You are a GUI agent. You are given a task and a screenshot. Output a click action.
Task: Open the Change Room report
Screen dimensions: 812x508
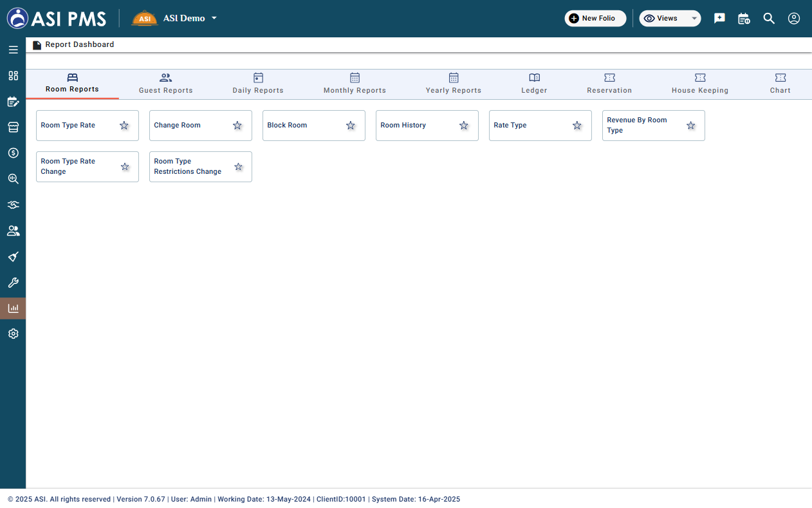(x=201, y=126)
